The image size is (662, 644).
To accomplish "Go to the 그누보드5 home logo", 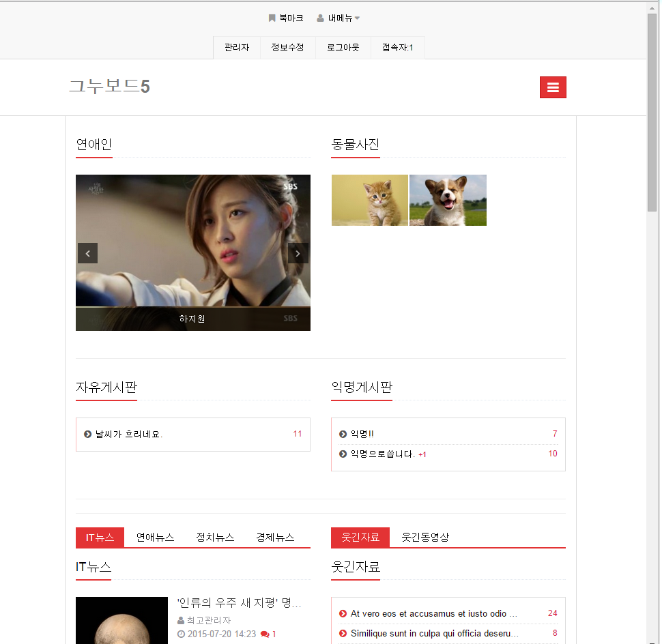I will coord(109,87).
